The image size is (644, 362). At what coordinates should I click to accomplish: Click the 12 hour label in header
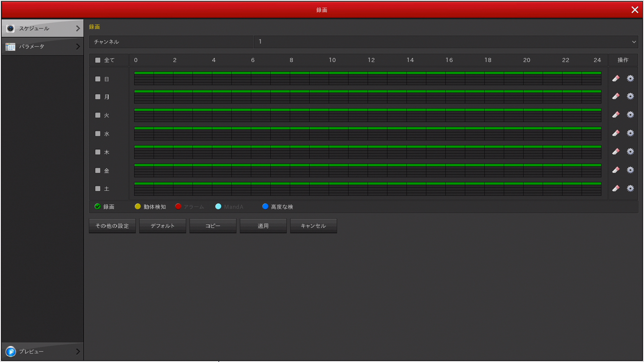371,60
